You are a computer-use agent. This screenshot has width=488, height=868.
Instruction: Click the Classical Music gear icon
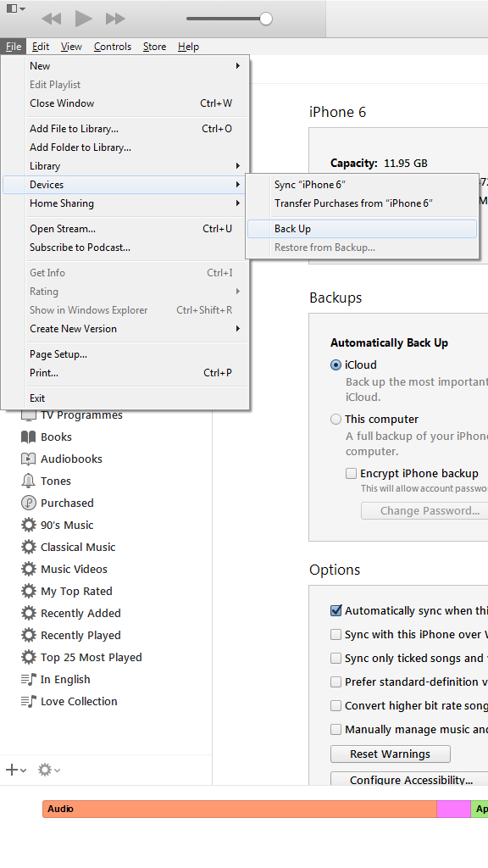28,547
